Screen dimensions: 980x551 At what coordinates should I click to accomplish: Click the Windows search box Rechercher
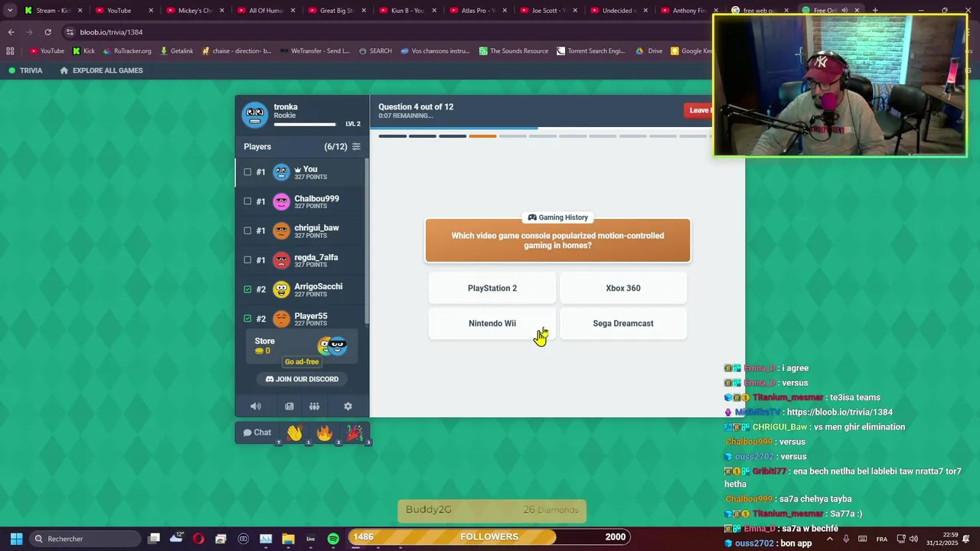click(x=84, y=539)
